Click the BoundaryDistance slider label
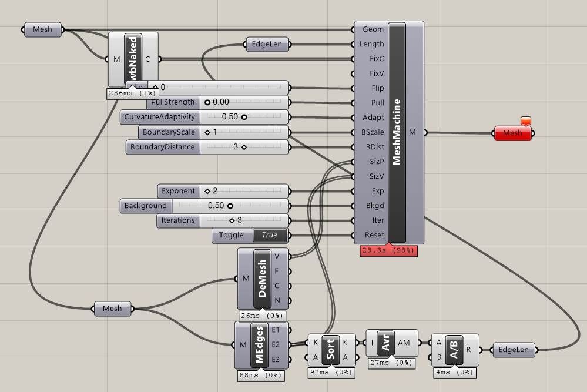 point(163,147)
